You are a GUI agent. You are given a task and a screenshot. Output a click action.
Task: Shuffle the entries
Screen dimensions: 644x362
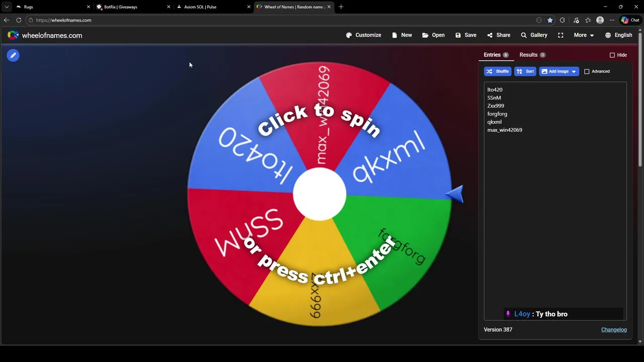point(498,71)
